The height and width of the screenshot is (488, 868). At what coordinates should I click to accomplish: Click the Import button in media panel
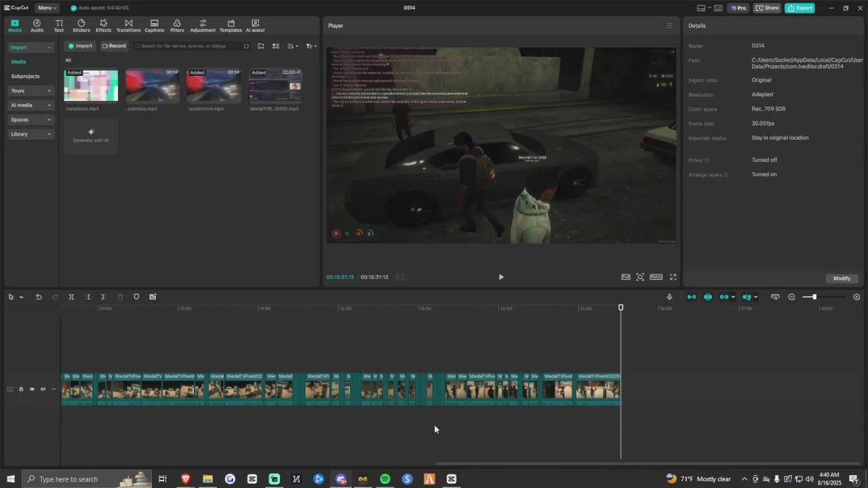pyautogui.click(x=80, y=46)
